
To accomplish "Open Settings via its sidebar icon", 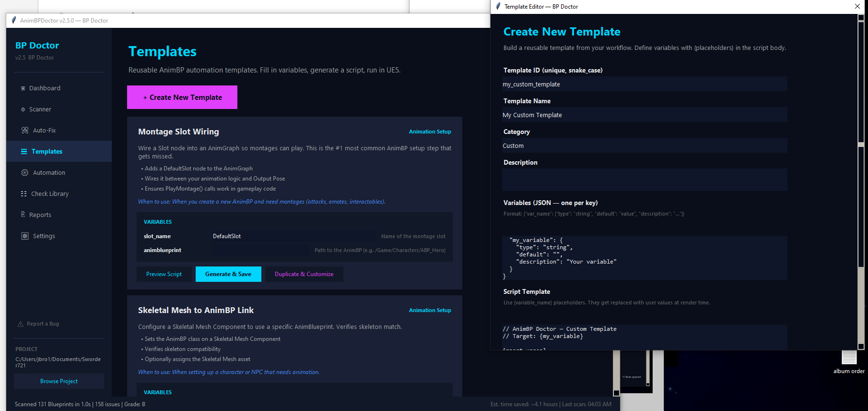I will 25,236.
